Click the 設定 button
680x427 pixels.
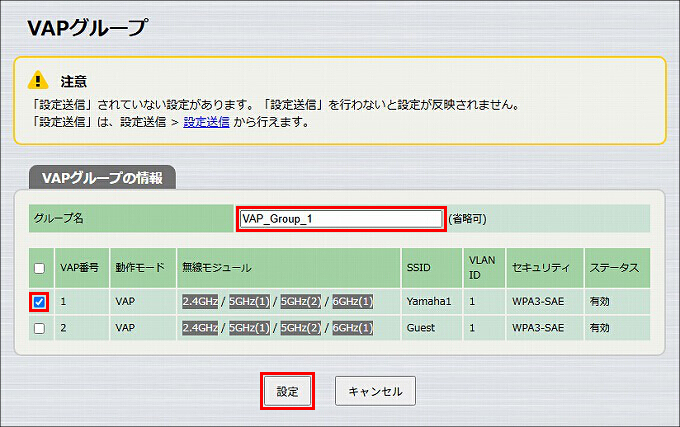(x=288, y=391)
